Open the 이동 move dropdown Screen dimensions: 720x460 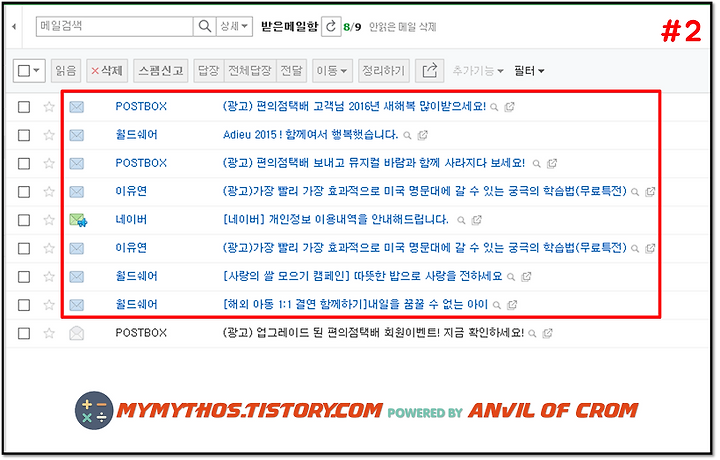tap(332, 71)
